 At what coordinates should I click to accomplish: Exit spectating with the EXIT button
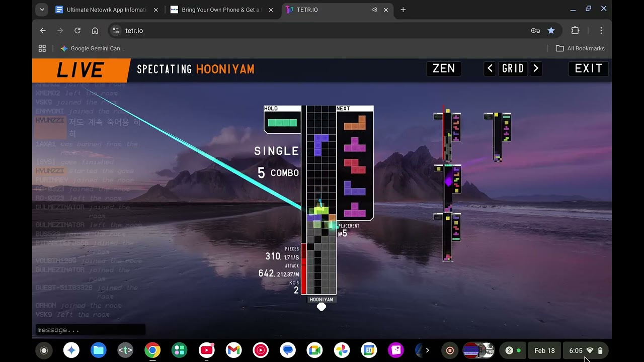pyautogui.click(x=588, y=69)
